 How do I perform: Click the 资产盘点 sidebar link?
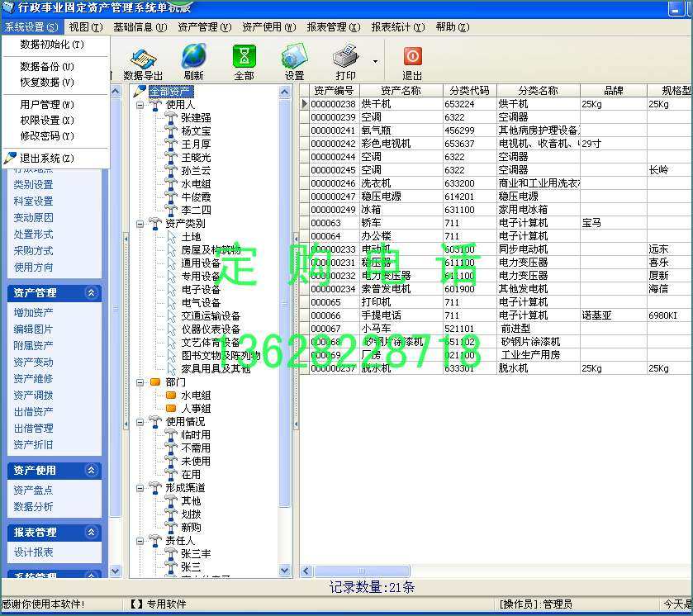tap(33, 490)
